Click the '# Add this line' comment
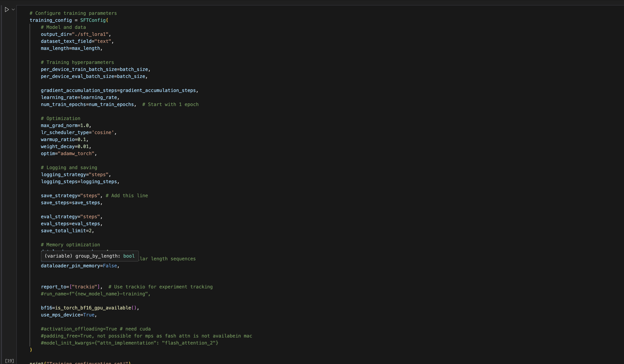624x364 pixels. 127,196
